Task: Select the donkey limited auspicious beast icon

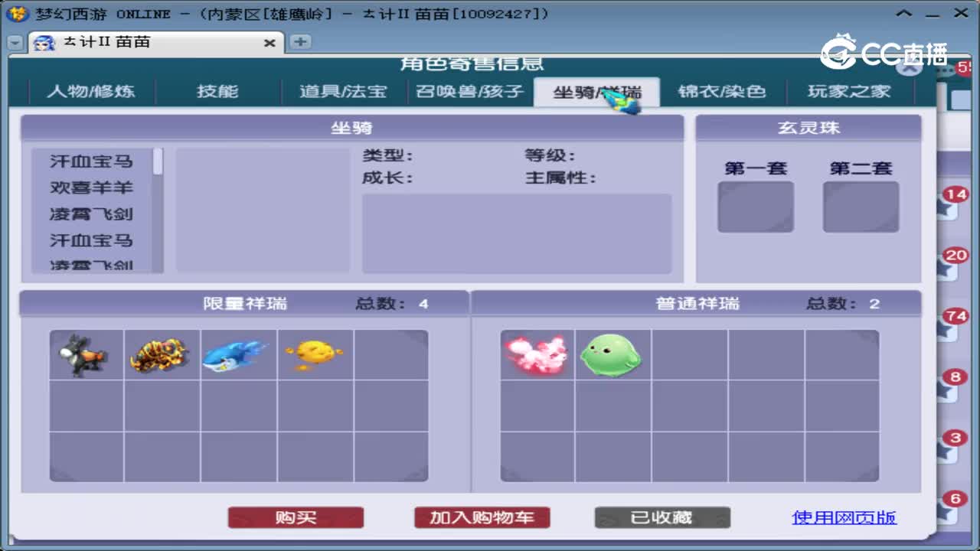Action: (85, 354)
